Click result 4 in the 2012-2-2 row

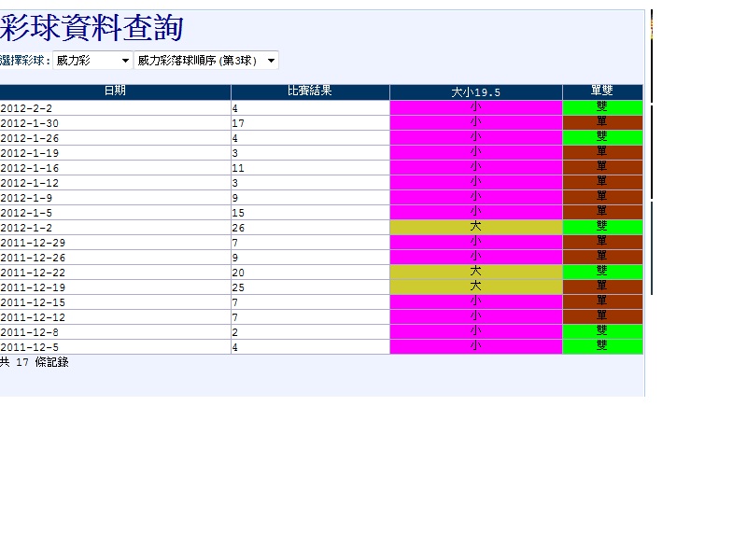pos(310,108)
